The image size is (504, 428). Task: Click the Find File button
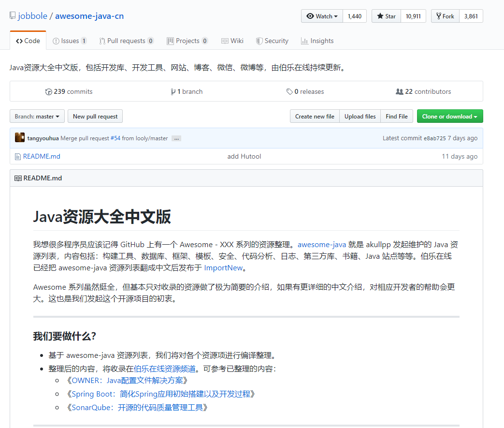pos(397,116)
